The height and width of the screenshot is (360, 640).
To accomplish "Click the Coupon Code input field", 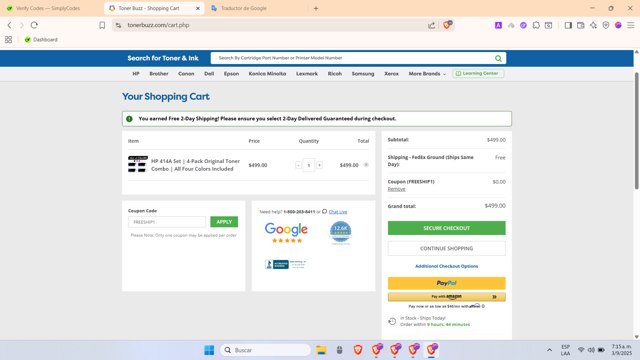I will [x=167, y=222].
